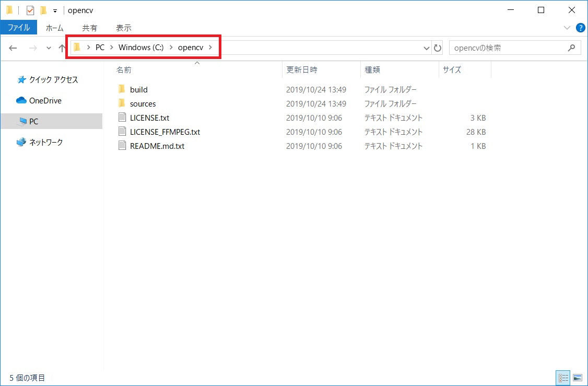Click opencv in the address breadcrumb
Image resolution: width=588 pixels, height=386 pixels.
click(x=191, y=48)
